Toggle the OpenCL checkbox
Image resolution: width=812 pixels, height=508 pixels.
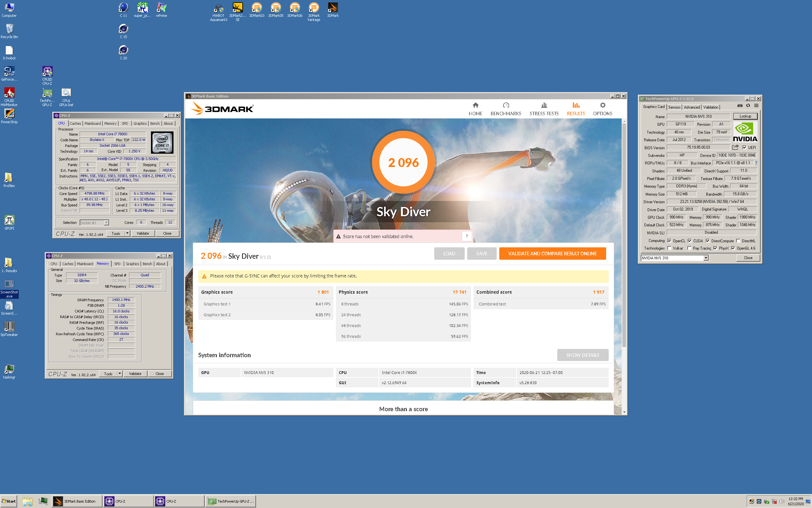669,241
